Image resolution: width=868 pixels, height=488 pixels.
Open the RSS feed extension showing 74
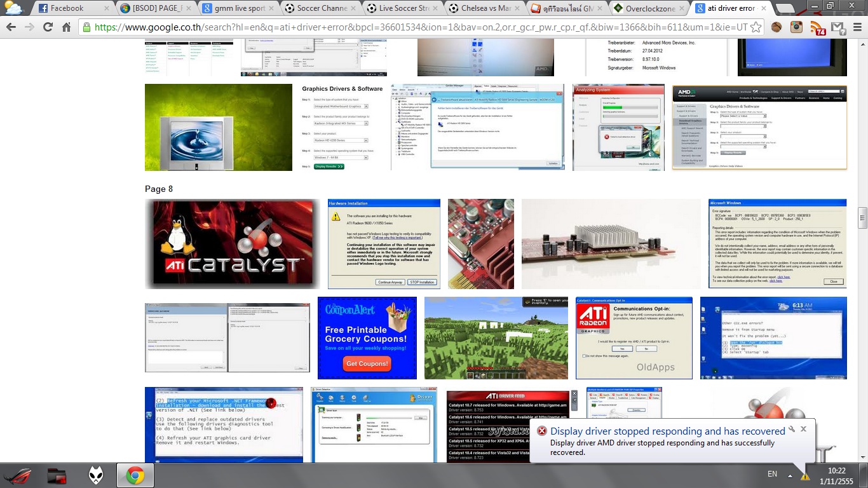817,28
